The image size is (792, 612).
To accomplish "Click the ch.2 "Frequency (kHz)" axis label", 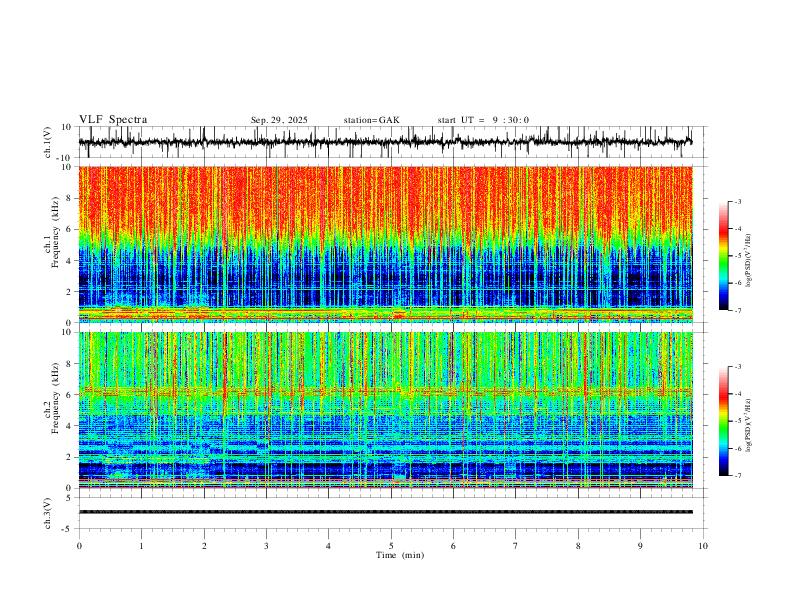I will [x=55, y=398].
